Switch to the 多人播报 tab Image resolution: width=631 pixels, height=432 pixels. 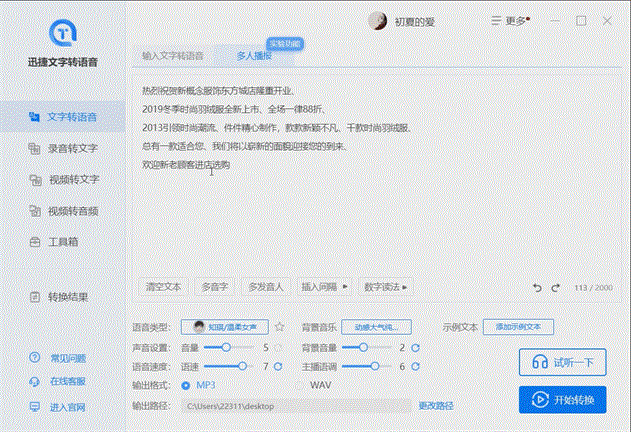254,56
